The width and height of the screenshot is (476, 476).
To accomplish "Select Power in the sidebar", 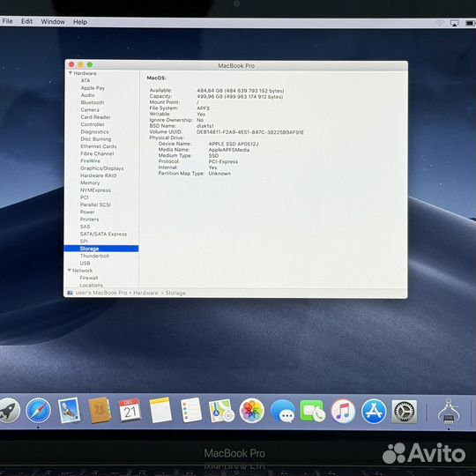I will 87,212.
